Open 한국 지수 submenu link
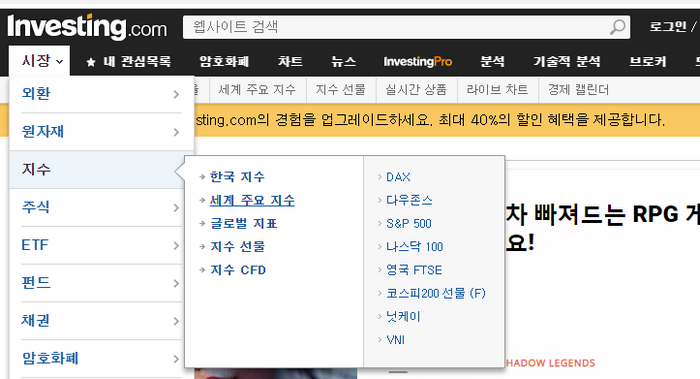 pos(237,177)
